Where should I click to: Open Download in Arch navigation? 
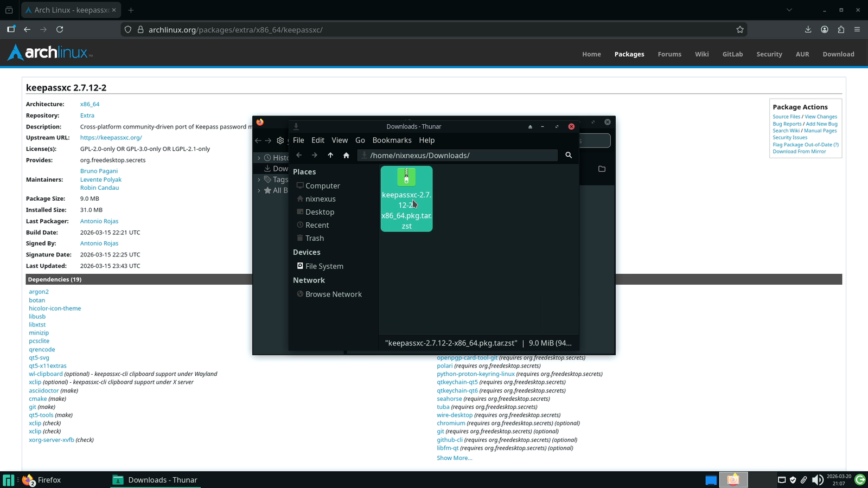click(838, 54)
